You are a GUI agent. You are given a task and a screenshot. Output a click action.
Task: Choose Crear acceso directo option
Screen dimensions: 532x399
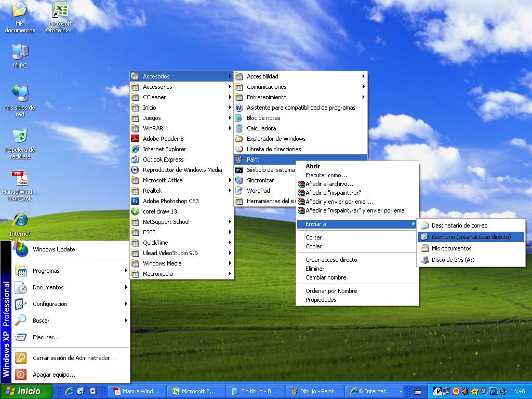coord(357,260)
